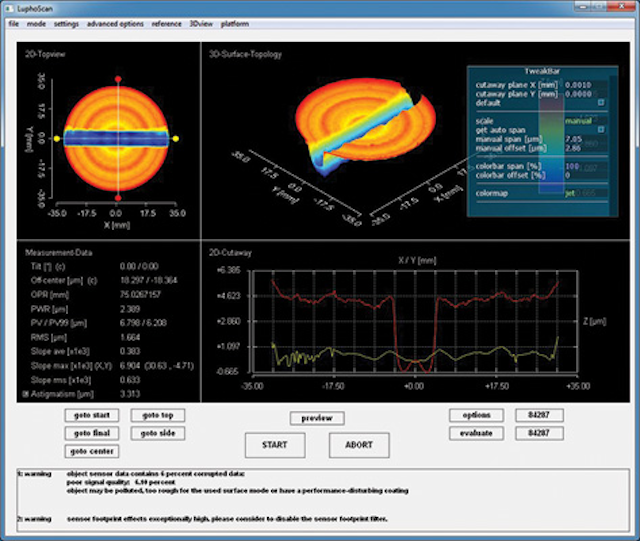Click the RMS value 1.664
The height and width of the screenshot is (541, 640).
click(130, 337)
